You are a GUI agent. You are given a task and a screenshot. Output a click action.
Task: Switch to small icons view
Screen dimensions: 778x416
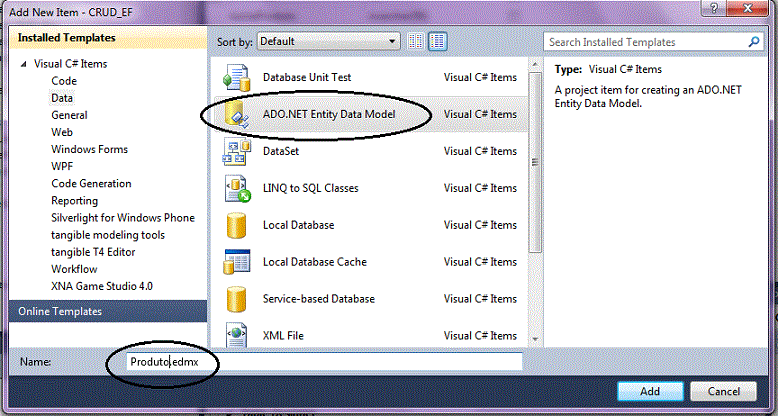pyautogui.click(x=416, y=42)
